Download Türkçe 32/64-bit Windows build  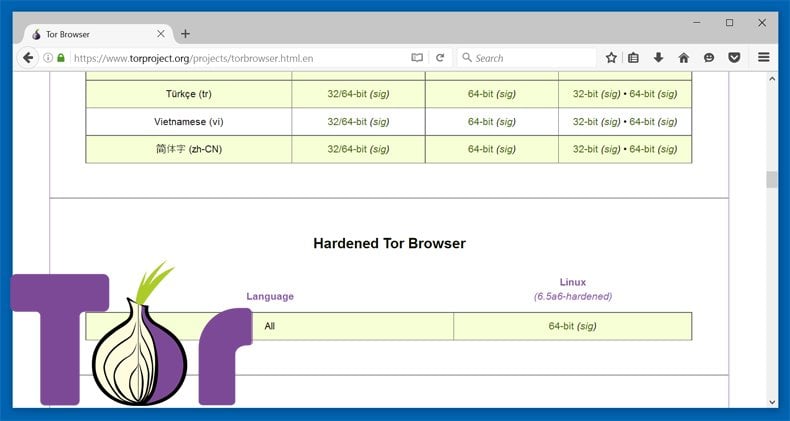pyautogui.click(x=347, y=94)
